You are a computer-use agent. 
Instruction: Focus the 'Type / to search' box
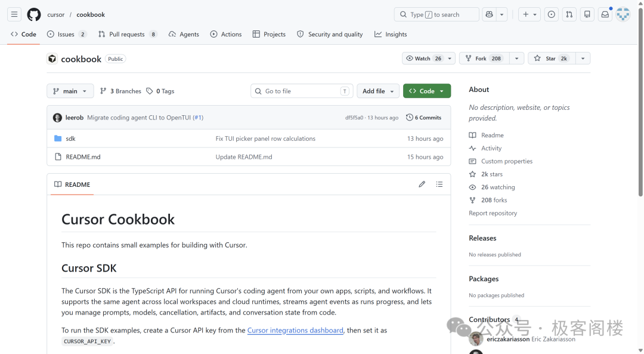pos(436,14)
